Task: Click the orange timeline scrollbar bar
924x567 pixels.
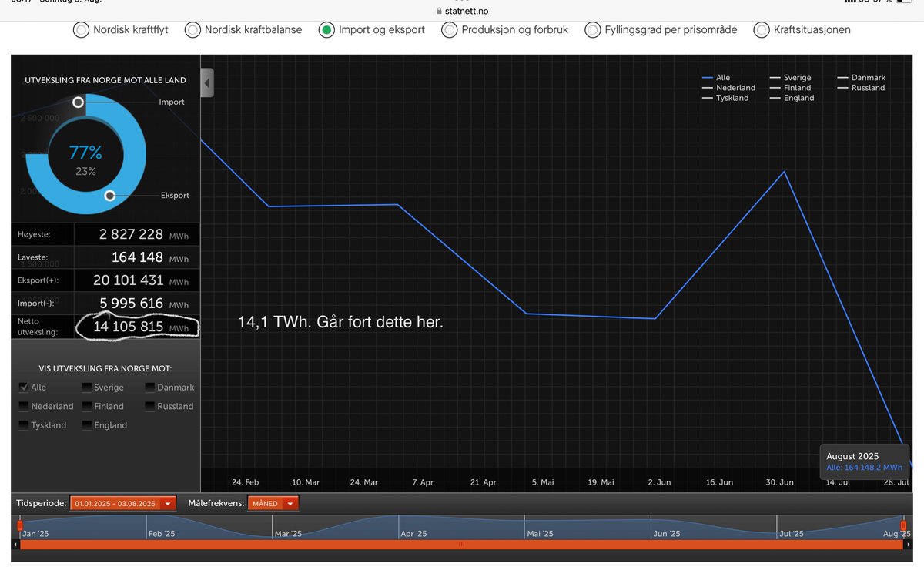Action: (x=461, y=545)
